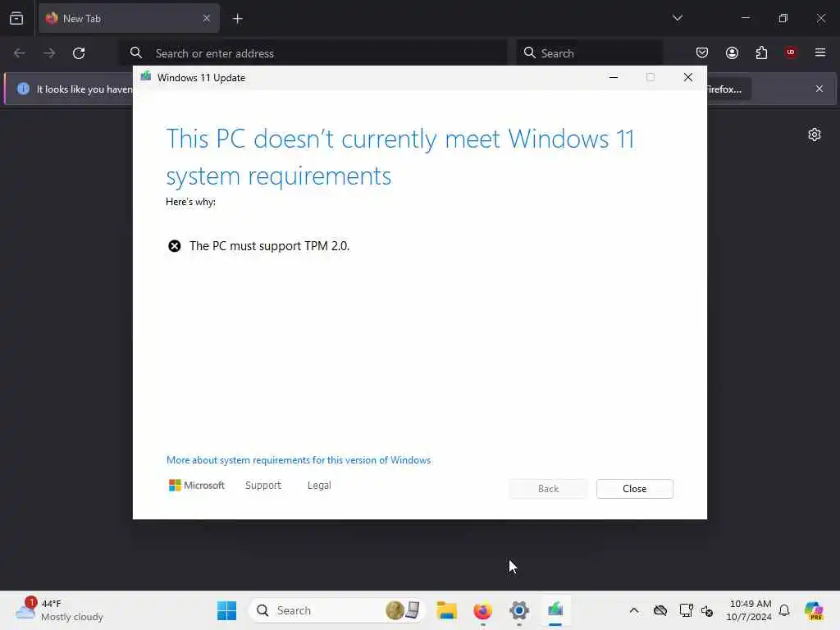This screenshot has height=630, width=840.
Task: Open the Windows Start menu
Action: pyautogui.click(x=226, y=610)
